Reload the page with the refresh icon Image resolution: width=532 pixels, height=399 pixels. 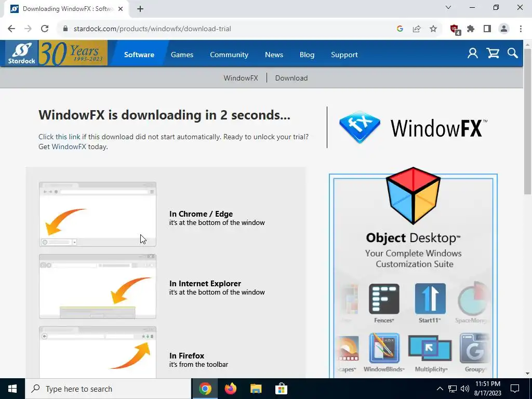[x=45, y=29]
